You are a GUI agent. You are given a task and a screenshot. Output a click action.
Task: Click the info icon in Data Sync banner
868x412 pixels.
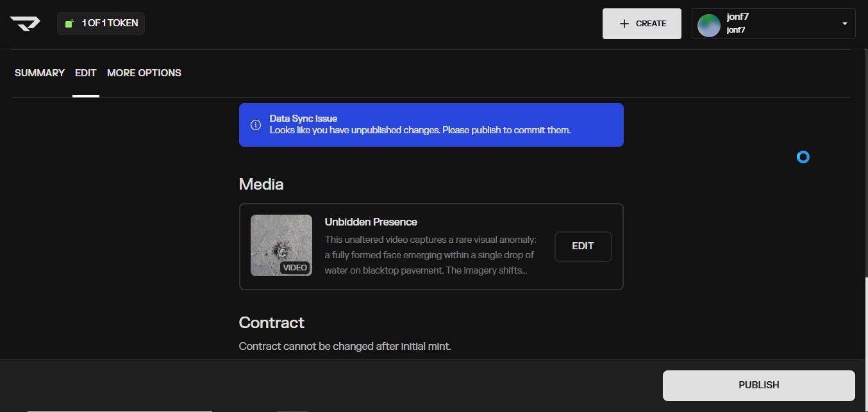pyautogui.click(x=255, y=125)
